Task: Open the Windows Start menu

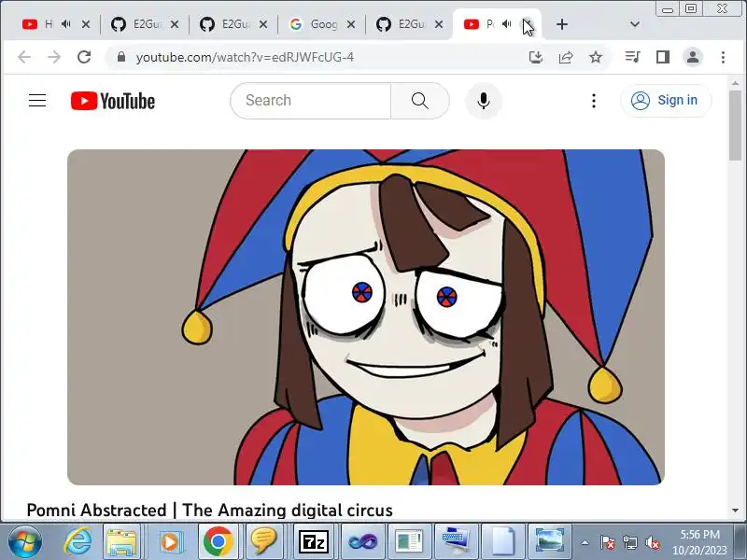Action: 25,541
